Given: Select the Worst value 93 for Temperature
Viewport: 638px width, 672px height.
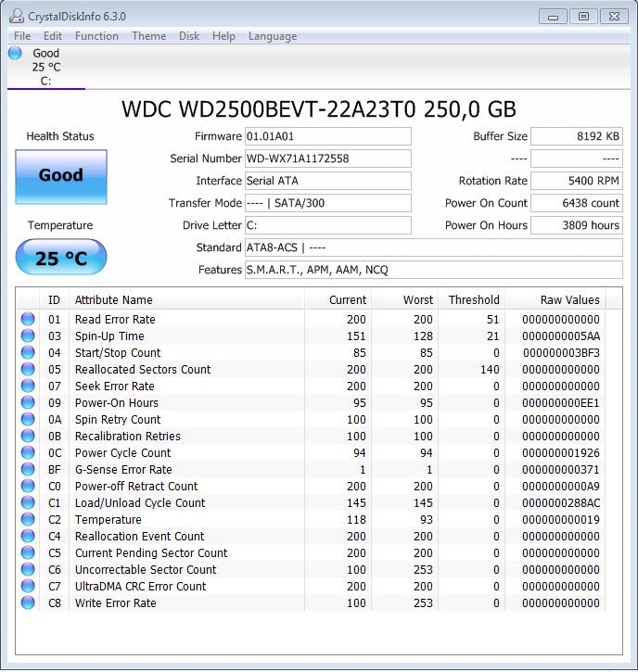Looking at the screenshot, I should click(427, 520).
